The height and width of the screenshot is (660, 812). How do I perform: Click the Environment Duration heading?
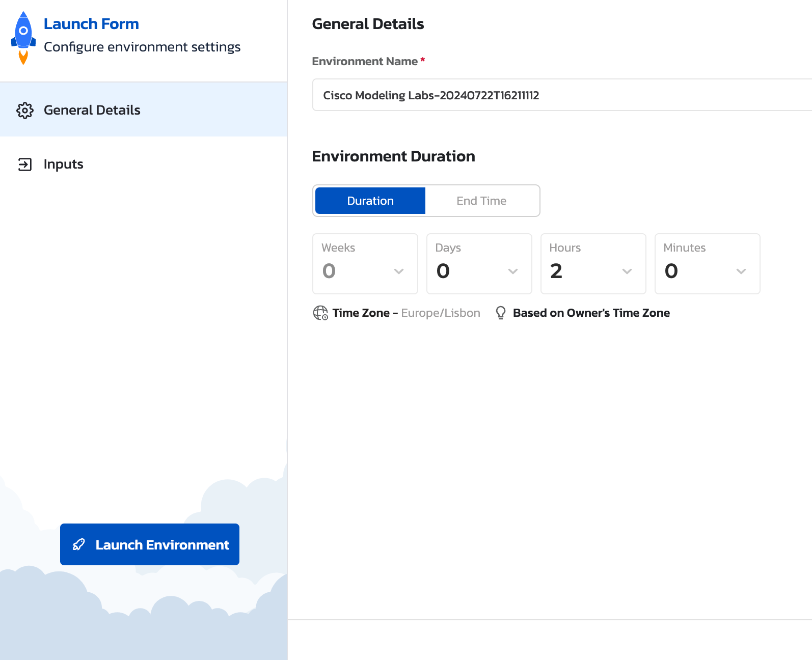click(394, 156)
